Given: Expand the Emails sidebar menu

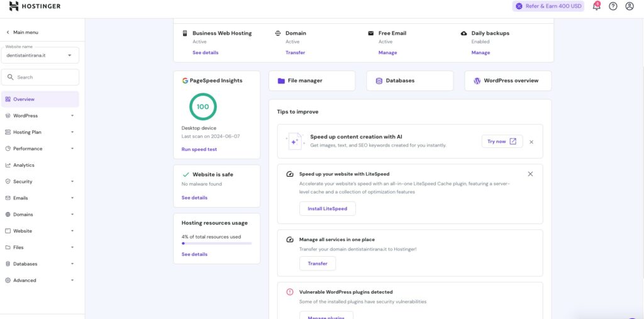Looking at the screenshot, I should pos(72,198).
